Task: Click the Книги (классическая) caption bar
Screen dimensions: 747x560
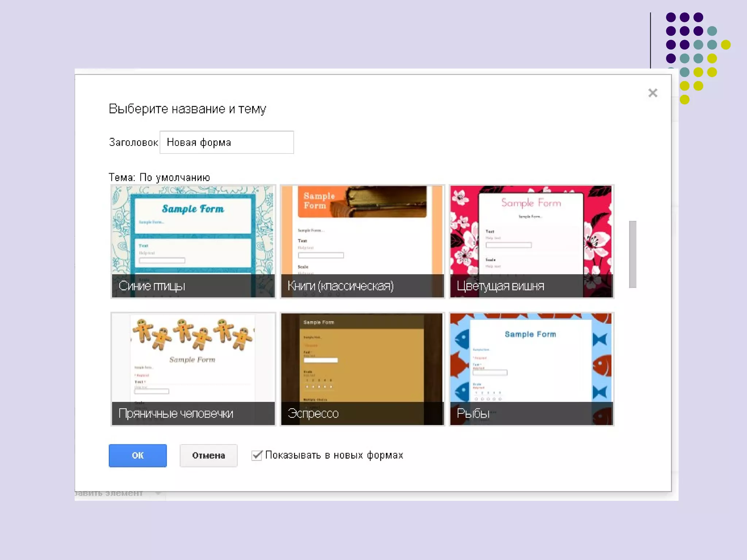Action: (x=362, y=286)
